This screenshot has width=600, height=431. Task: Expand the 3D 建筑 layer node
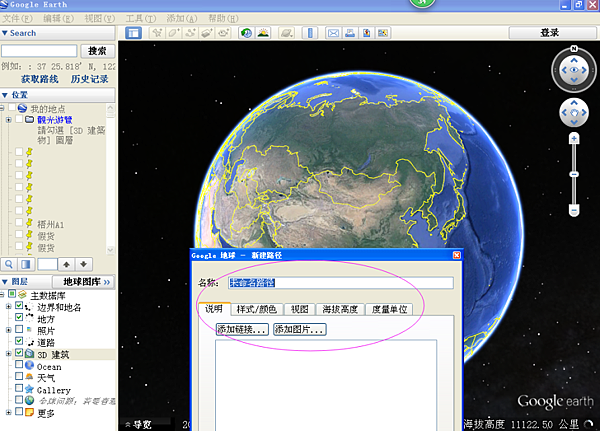tap(8, 353)
